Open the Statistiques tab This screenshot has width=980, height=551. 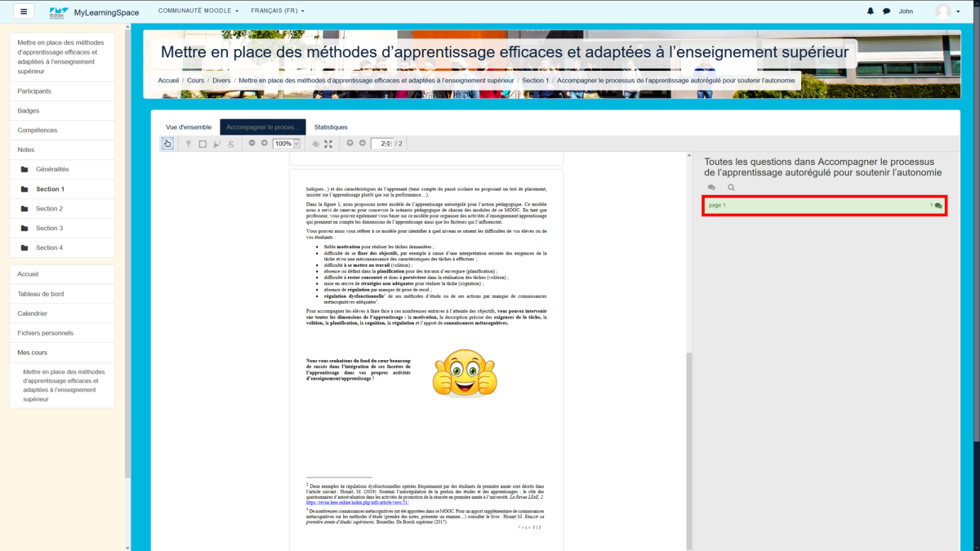click(331, 127)
